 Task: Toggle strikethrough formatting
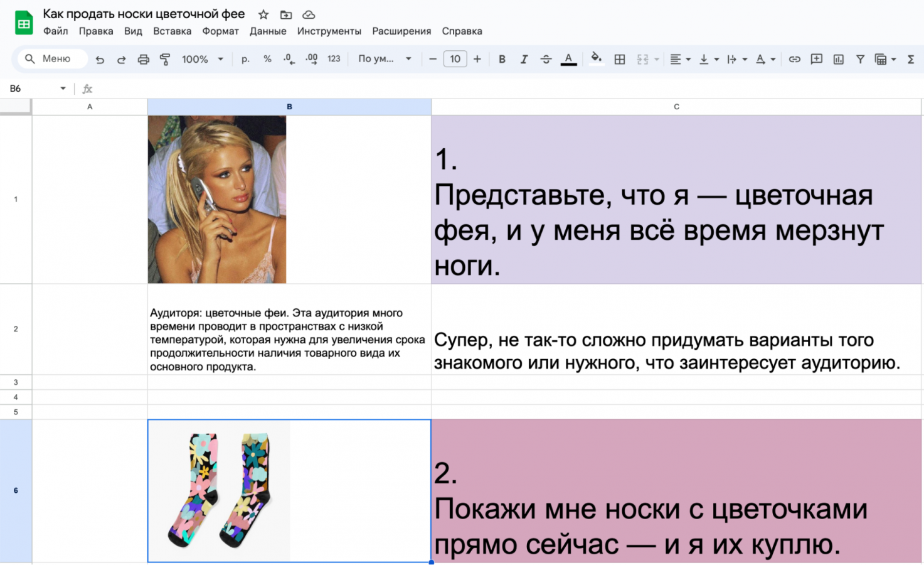(546, 59)
